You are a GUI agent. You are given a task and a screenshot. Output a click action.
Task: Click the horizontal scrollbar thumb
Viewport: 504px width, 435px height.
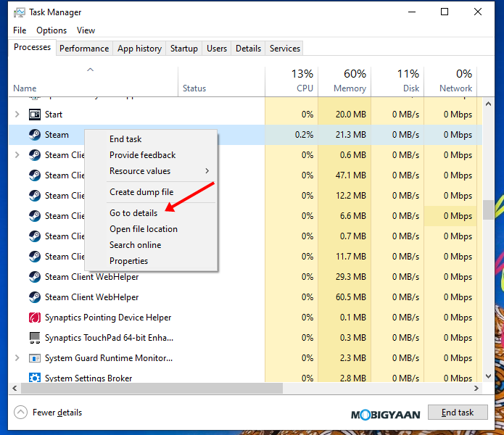point(152,388)
